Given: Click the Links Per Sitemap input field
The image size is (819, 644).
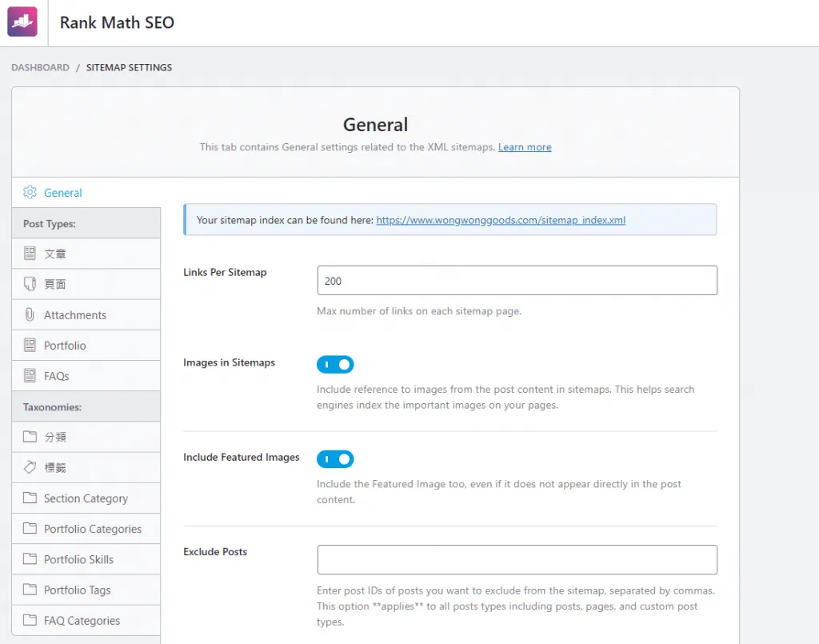Looking at the screenshot, I should coord(517,281).
